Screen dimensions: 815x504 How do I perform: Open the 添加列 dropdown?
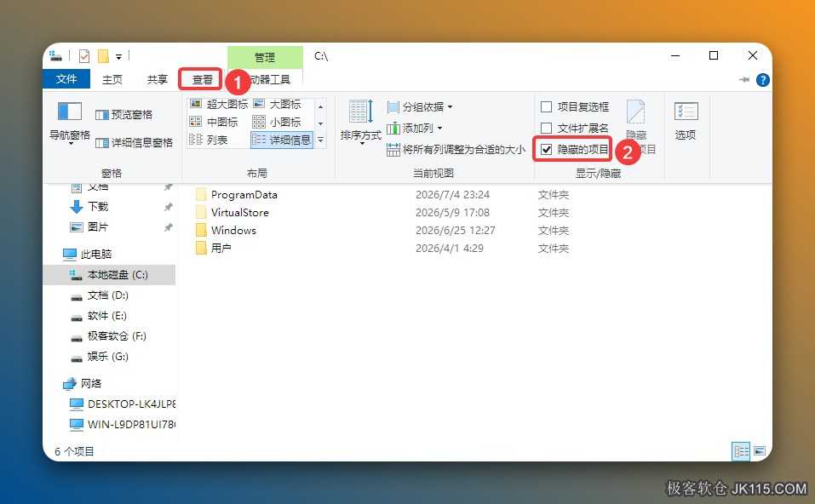click(415, 128)
